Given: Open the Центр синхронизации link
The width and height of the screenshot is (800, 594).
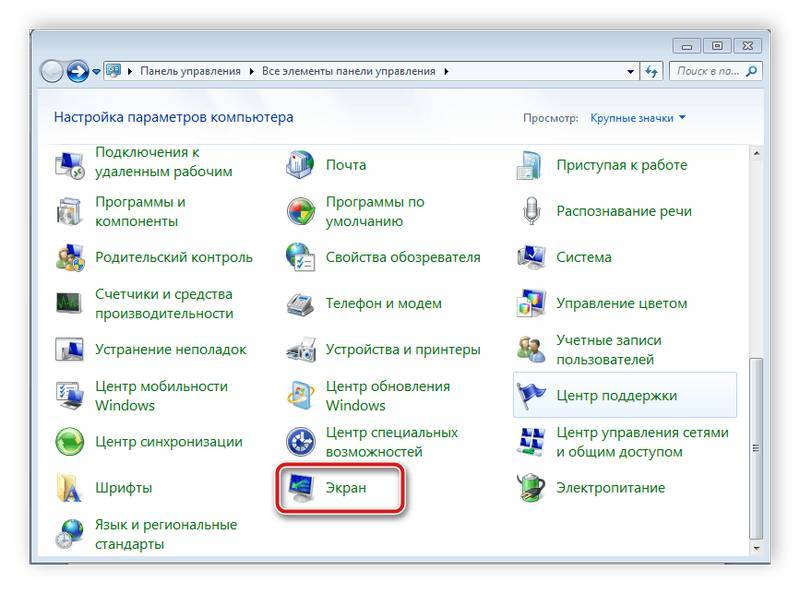Looking at the screenshot, I should click(169, 441).
